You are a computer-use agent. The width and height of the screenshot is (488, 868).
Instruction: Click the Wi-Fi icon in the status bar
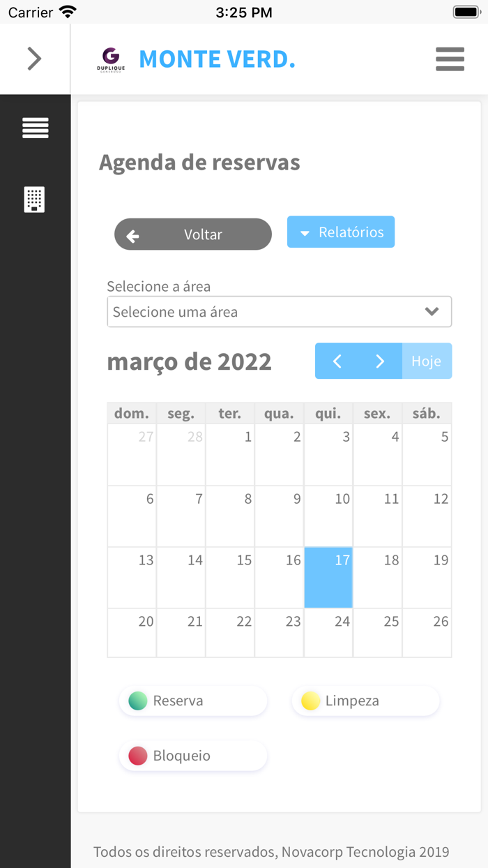[67, 11]
